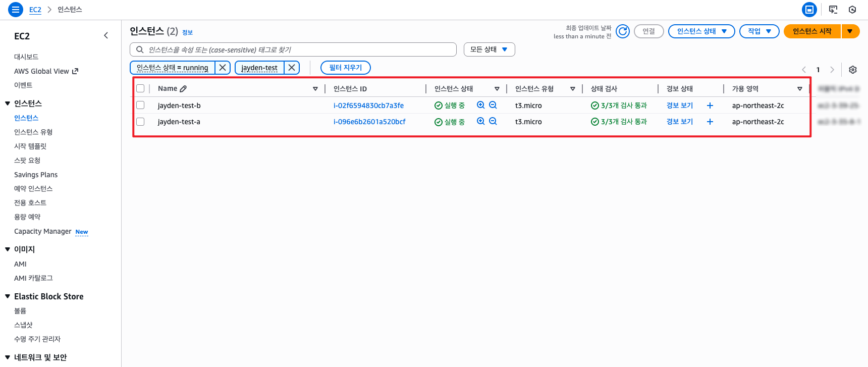Open 인스턴스 유형 in the sidebar
Image resolution: width=868 pixels, height=367 pixels.
pyautogui.click(x=33, y=132)
